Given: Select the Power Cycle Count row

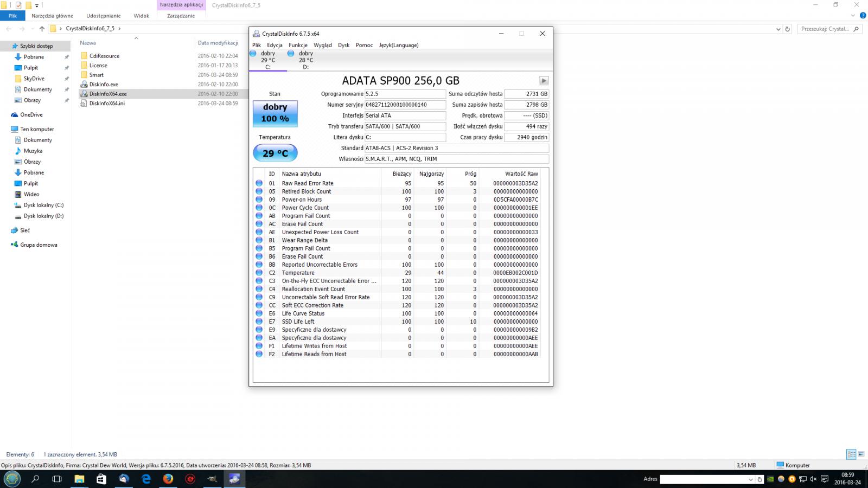Looking at the screenshot, I should [x=397, y=208].
